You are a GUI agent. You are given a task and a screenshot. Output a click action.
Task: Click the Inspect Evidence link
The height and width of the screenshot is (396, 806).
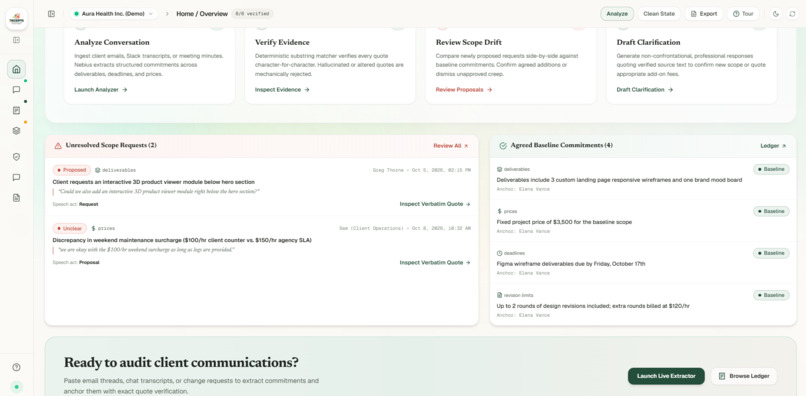click(282, 89)
